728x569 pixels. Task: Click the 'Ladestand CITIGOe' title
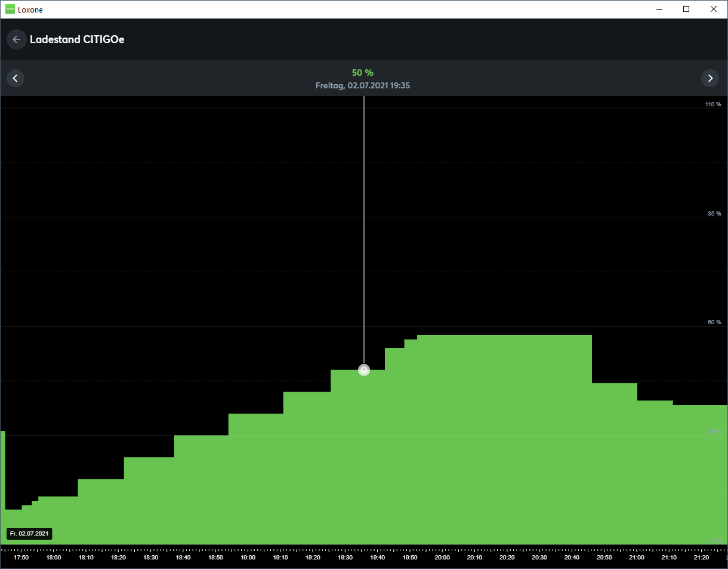pyautogui.click(x=77, y=39)
